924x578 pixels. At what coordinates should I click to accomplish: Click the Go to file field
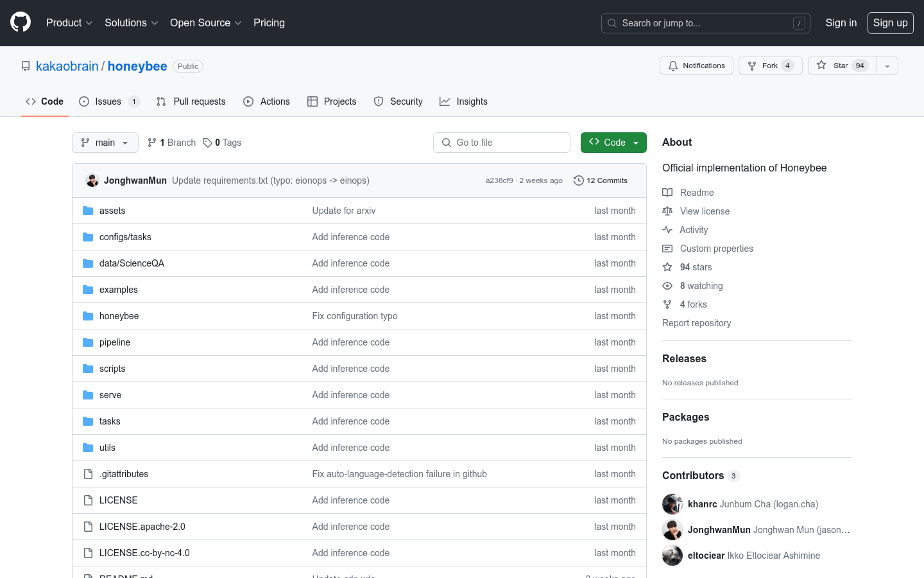[502, 143]
